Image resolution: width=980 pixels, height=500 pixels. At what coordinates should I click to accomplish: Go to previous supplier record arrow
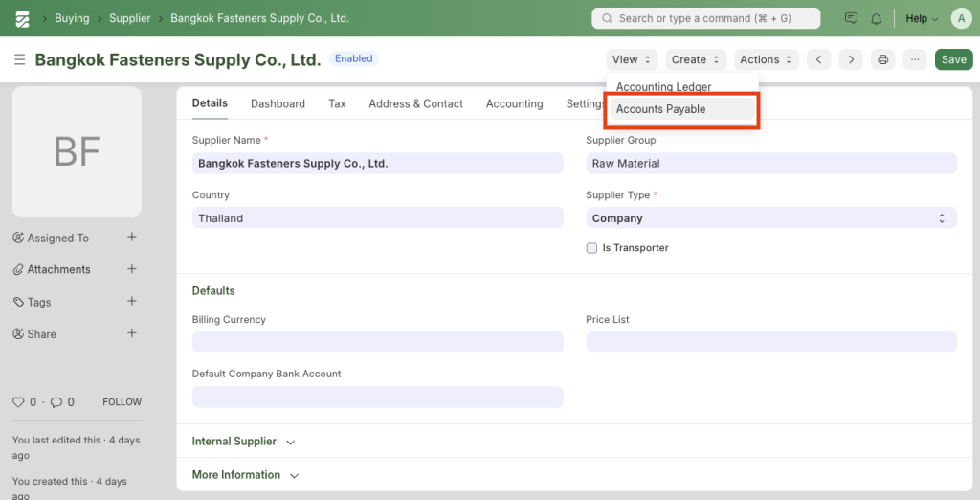(818, 59)
